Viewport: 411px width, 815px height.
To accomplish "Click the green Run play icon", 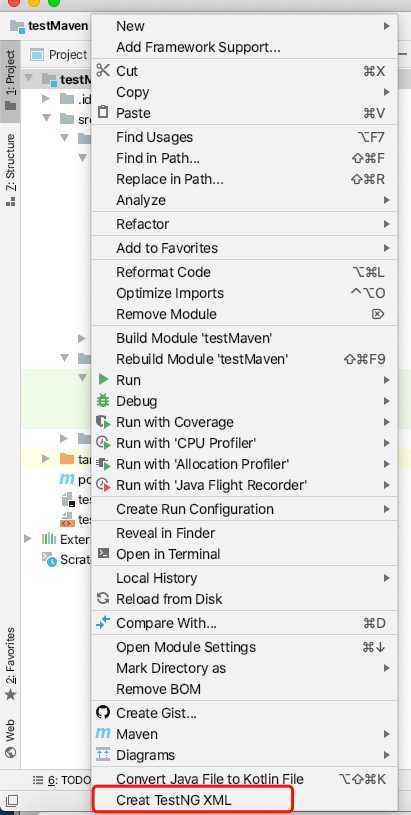I will [104, 379].
